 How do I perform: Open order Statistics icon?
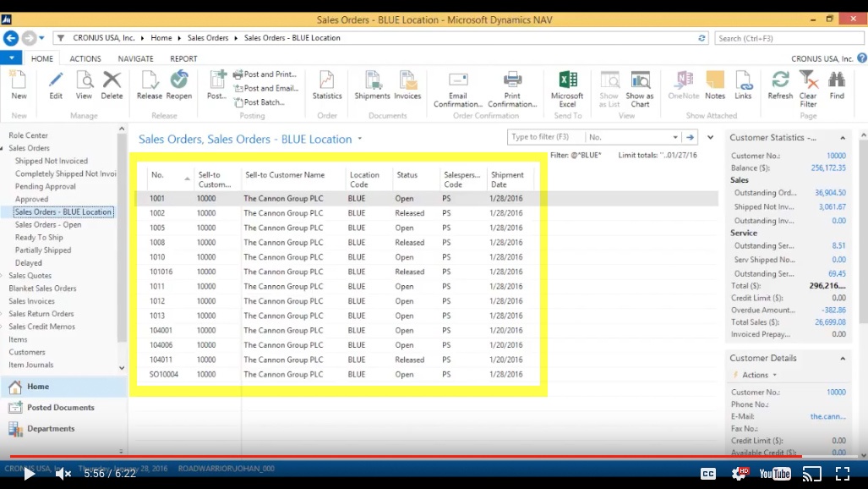point(327,85)
